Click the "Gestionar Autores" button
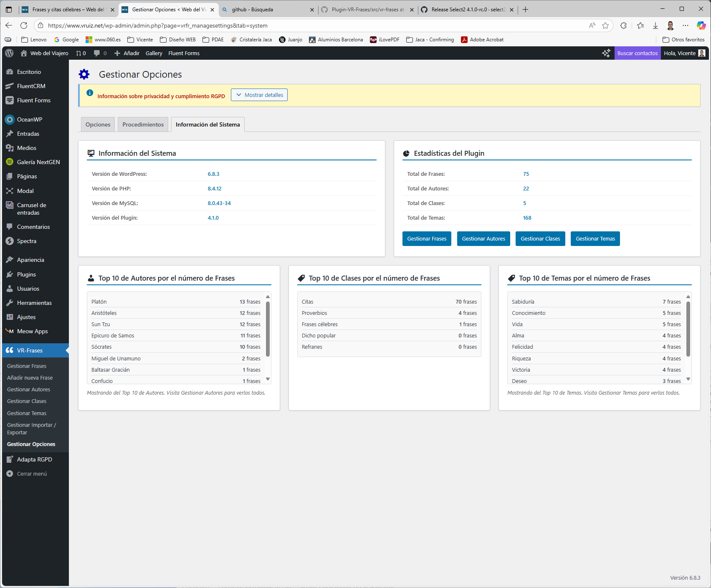Image resolution: width=711 pixels, height=588 pixels. coord(483,238)
